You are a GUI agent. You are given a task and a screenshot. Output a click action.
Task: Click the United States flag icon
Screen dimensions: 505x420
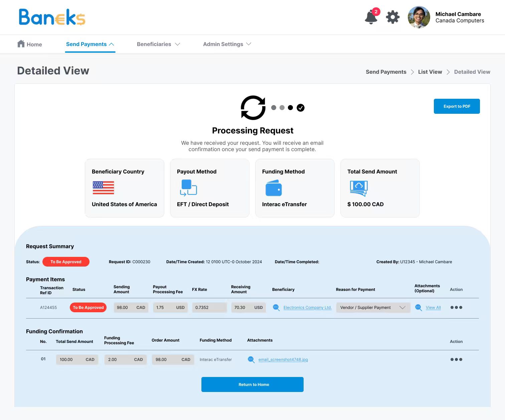[x=104, y=187]
